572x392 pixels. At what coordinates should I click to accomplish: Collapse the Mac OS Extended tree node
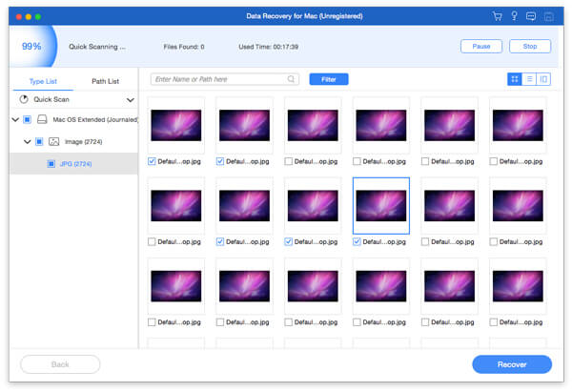click(x=15, y=119)
